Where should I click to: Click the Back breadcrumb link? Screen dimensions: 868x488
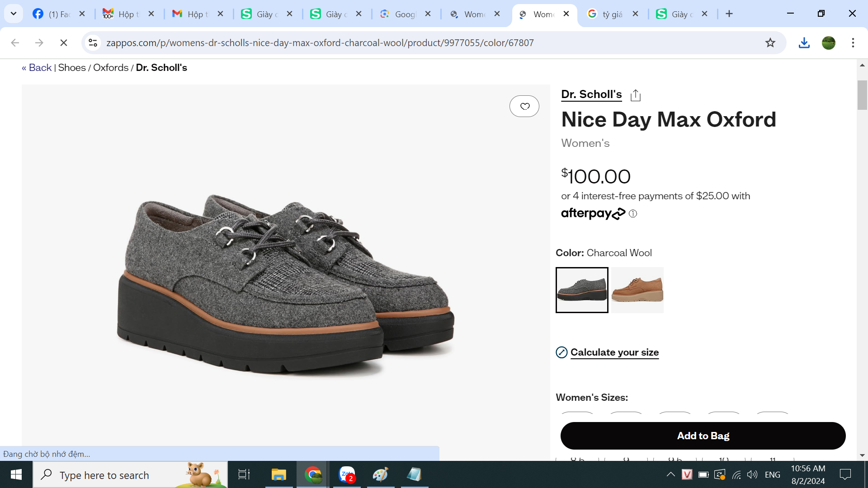pos(37,68)
